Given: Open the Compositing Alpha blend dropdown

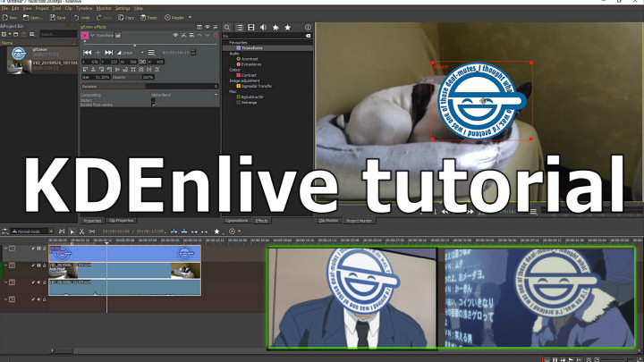Looking at the screenshot, I should point(184,95).
